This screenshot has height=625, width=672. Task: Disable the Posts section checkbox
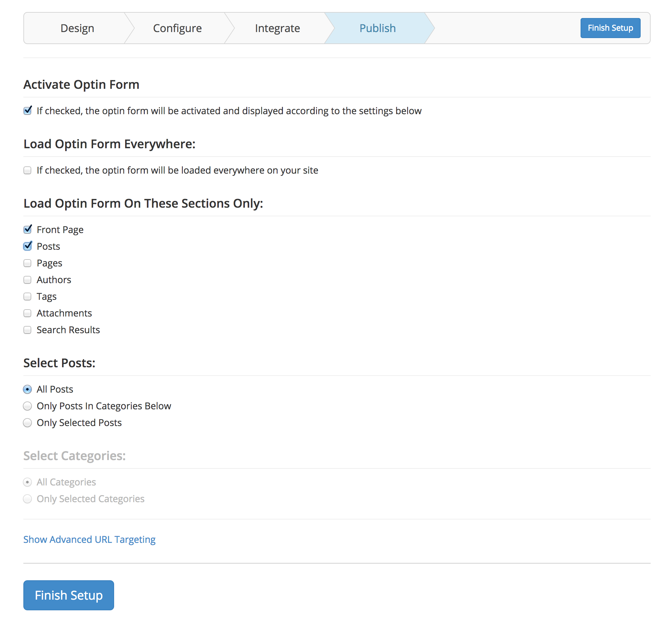pyautogui.click(x=28, y=246)
